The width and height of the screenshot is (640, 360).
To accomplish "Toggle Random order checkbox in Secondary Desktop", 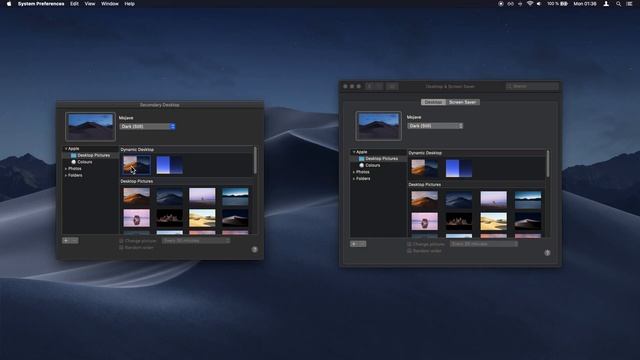I will click(121, 247).
